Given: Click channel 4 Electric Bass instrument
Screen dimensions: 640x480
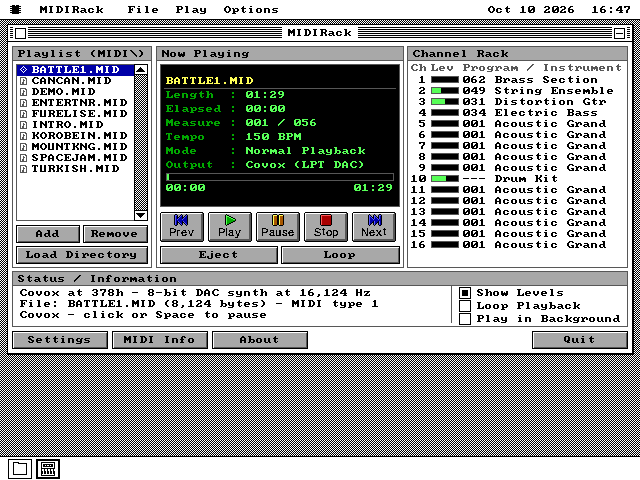Looking at the screenshot, I should point(546,113).
